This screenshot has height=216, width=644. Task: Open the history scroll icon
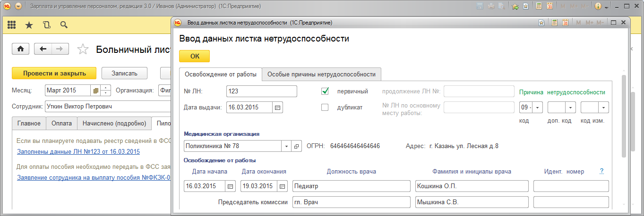(46, 25)
